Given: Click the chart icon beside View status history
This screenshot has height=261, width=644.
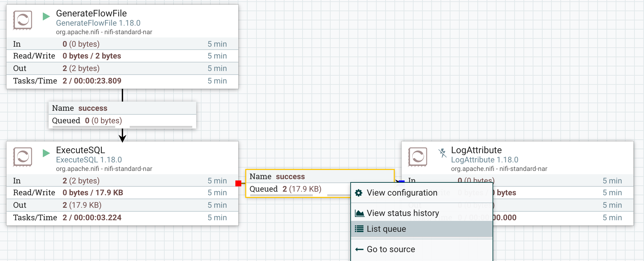Looking at the screenshot, I should click(x=359, y=213).
